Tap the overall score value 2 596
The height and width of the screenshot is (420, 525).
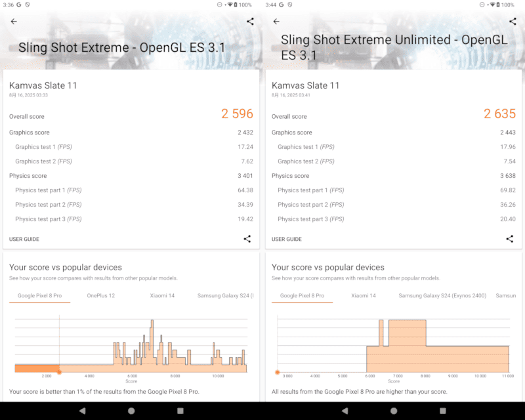[237, 114]
